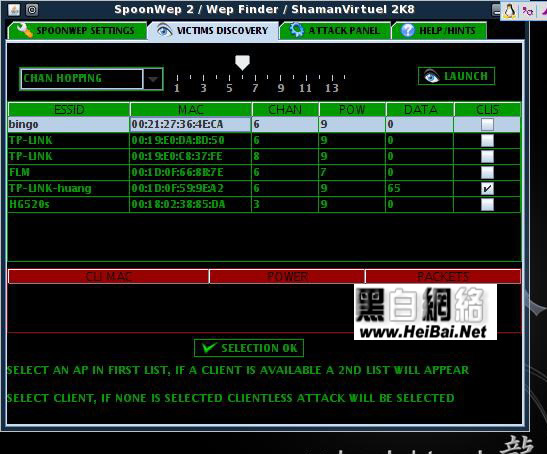Tick the checkbox for TP-LINK 00:19:E0:C8:37:FE
The image size is (547, 454).
[487, 156]
